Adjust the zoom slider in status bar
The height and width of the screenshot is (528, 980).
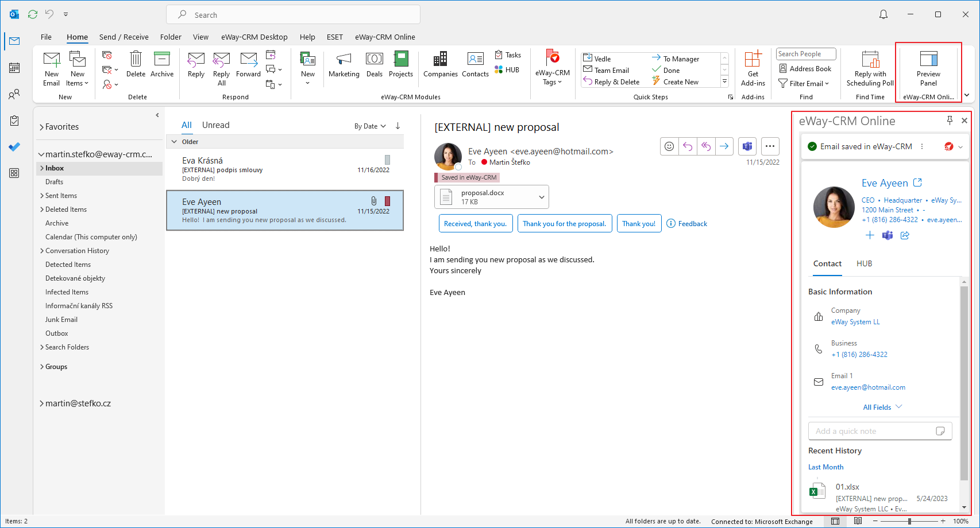[909, 521]
